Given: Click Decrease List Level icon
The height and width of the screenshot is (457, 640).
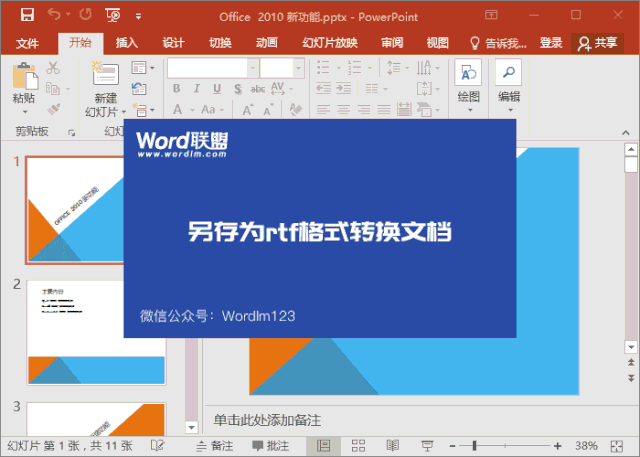Looking at the screenshot, I should [x=324, y=88].
